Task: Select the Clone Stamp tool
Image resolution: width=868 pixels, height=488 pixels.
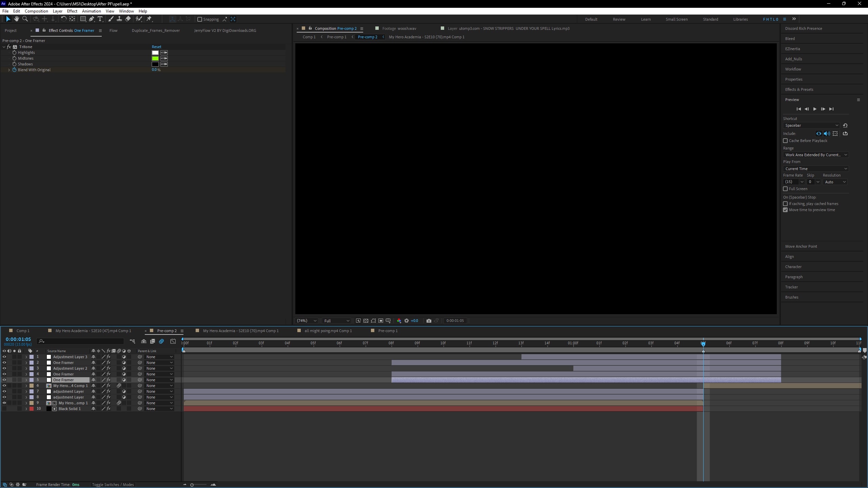Action: click(x=119, y=19)
